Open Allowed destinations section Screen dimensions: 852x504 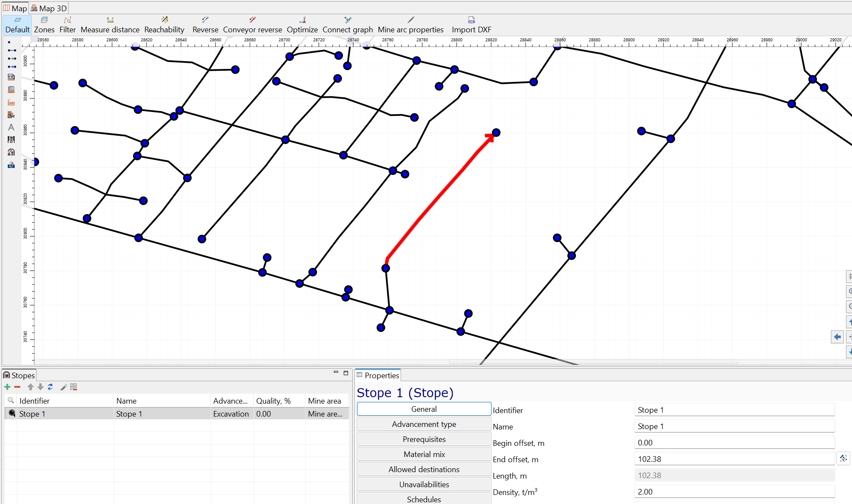click(x=424, y=469)
